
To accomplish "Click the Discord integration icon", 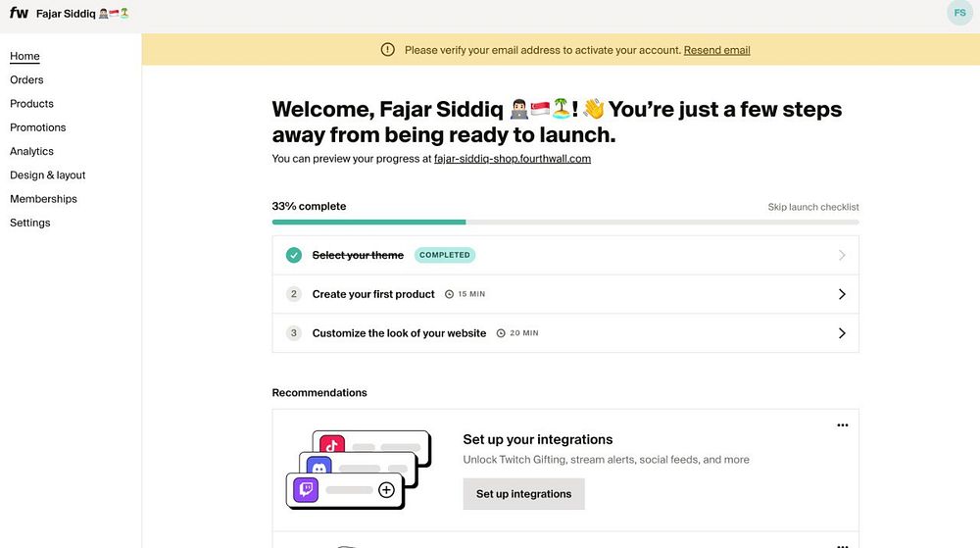I will tap(318, 468).
